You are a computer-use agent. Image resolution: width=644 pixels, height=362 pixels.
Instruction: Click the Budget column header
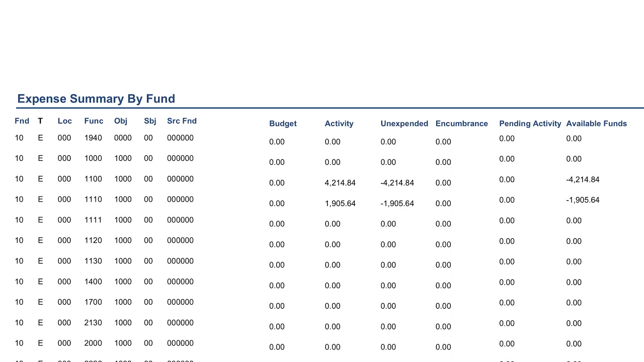click(283, 123)
